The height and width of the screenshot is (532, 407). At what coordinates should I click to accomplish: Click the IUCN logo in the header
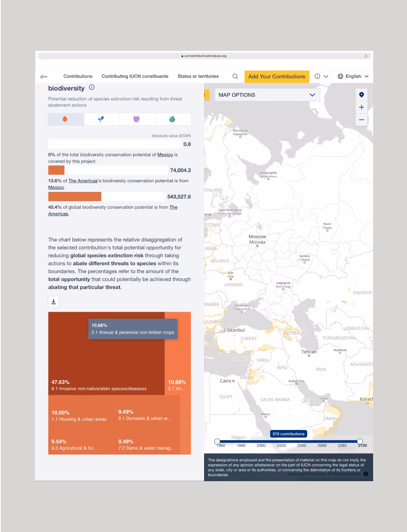[44, 77]
